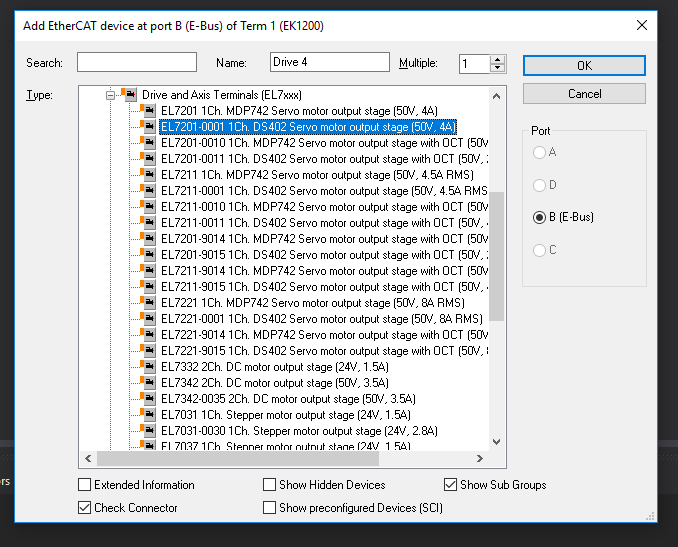
Task: Select EL7201 1Ch. MDP742 Servo (50V, 4A)
Action: coord(299,111)
